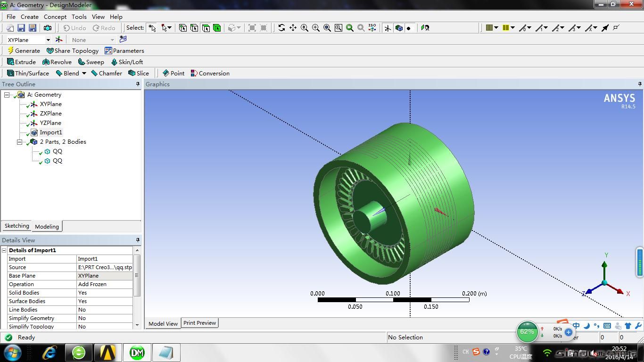Collapse the 2 Parts, 2 Bodies node
The height and width of the screenshot is (362, 644).
[19, 142]
